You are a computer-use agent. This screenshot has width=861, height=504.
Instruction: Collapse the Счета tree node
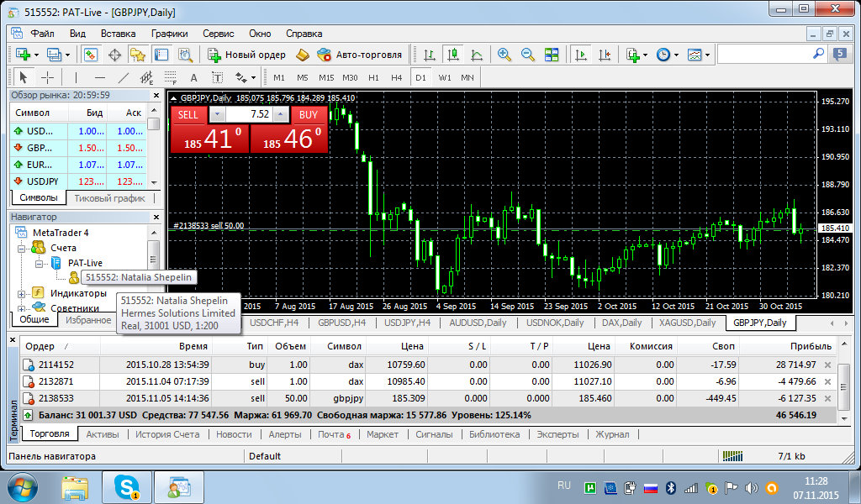point(23,248)
